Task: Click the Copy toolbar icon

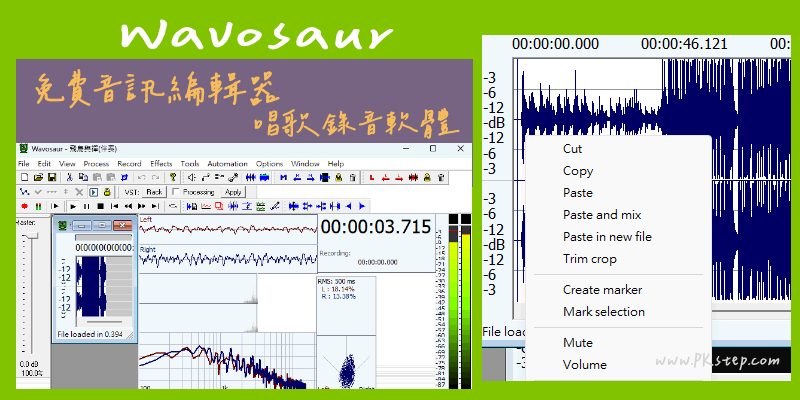Action: point(83,178)
